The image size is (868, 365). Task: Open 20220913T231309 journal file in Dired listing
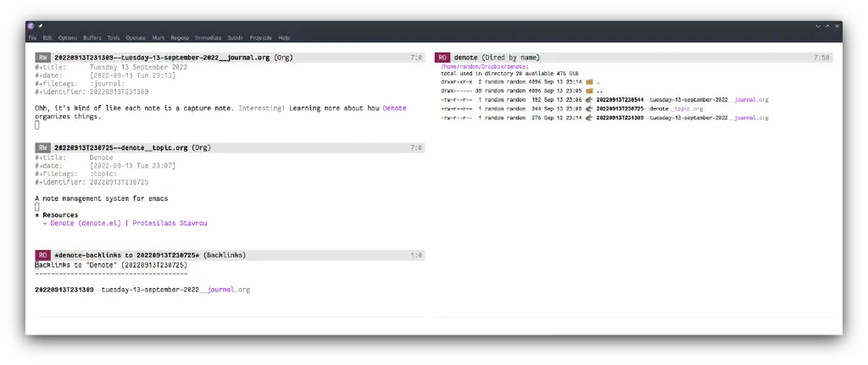[682, 118]
